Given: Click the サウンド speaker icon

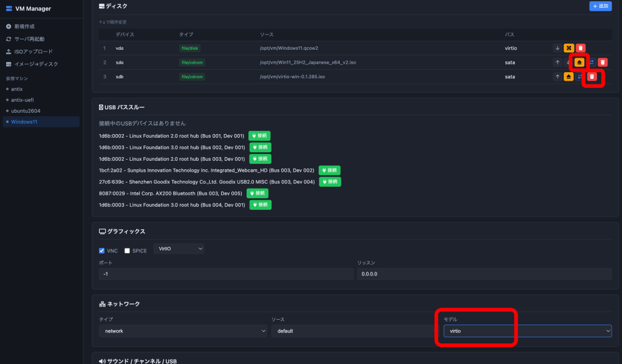Looking at the screenshot, I should 102,361.
